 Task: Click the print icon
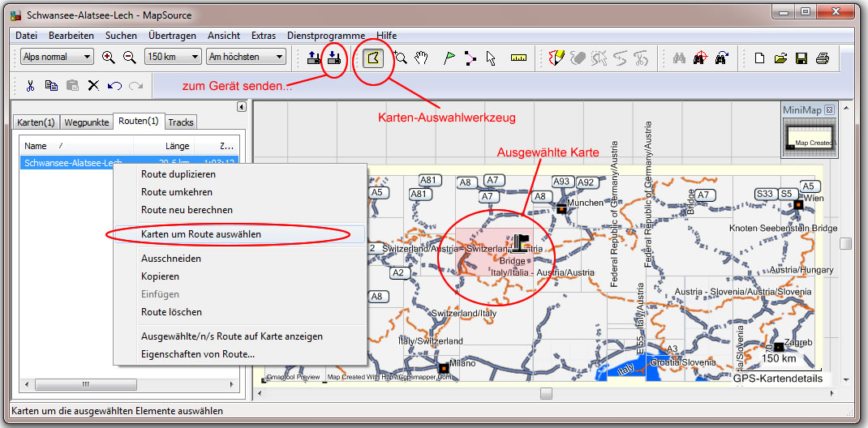822,58
